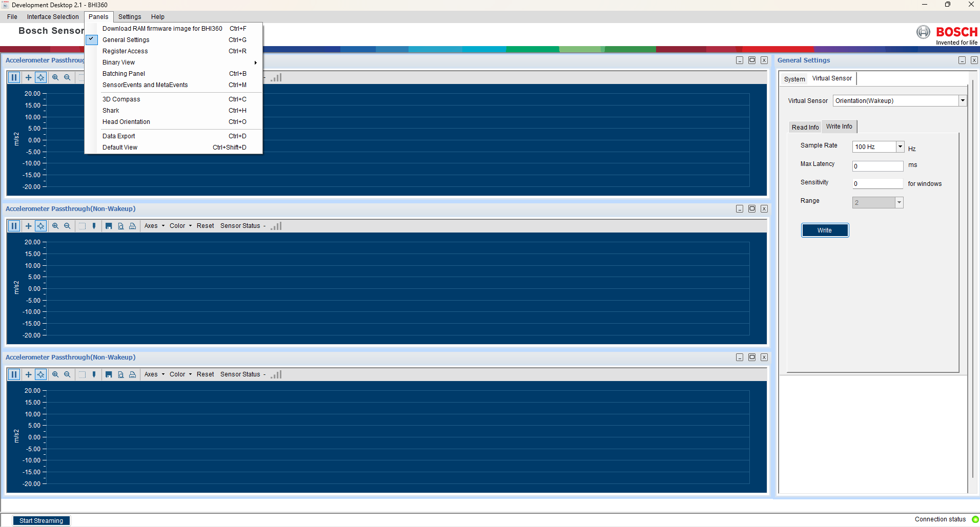Viewport: 980px width, 527px height.
Task: Click the Write button
Action: pos(825,230)
